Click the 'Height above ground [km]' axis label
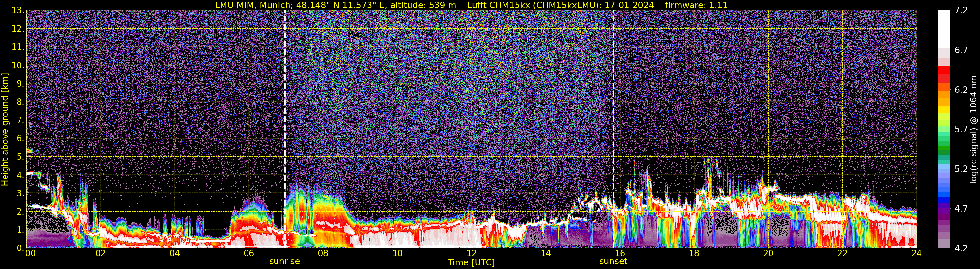Viewport: 980px width, 269px height. coord(5,129)
